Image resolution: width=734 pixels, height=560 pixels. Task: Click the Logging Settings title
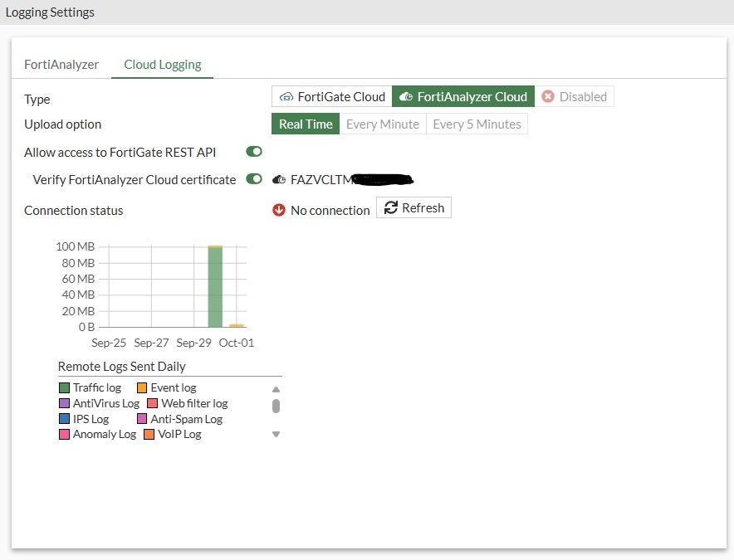pyautogui.click(x=50, y=12)
